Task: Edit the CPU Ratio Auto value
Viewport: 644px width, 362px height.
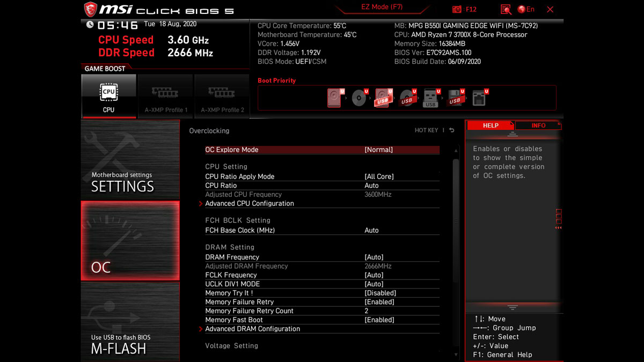Action: click(x=322, y=186)
